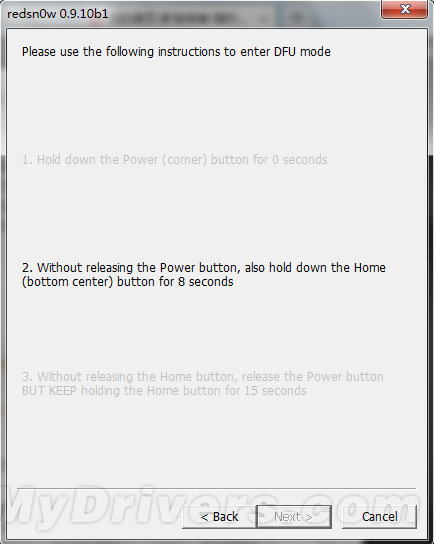Screen dimensions: 434x544
Task: Click '0 seconds' in step 1
Action: tap(300, 160)
